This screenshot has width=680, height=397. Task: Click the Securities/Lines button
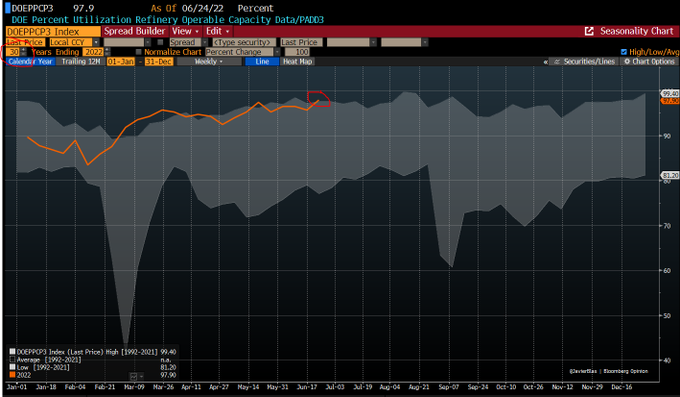click(x=585, y=62)
